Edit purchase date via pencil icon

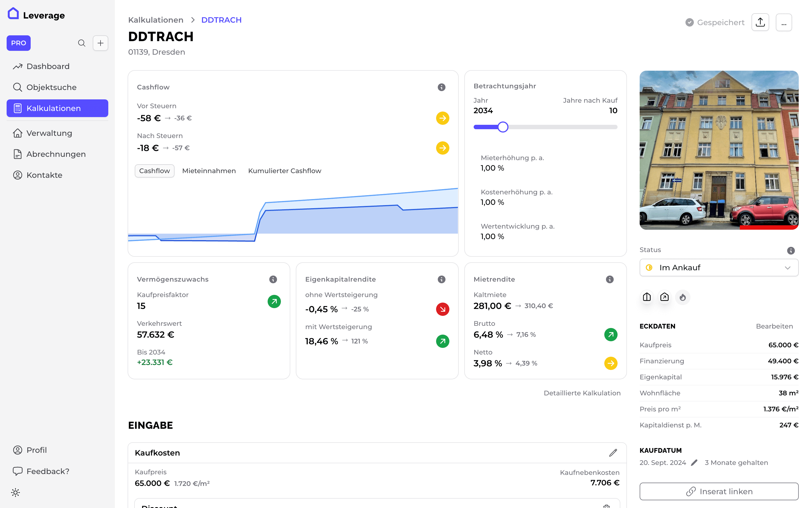pyautogui.click(x=694, y=463)
